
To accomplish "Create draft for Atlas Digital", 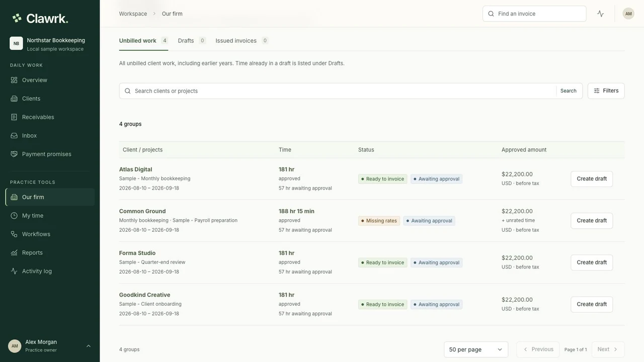I will (592, 179).
